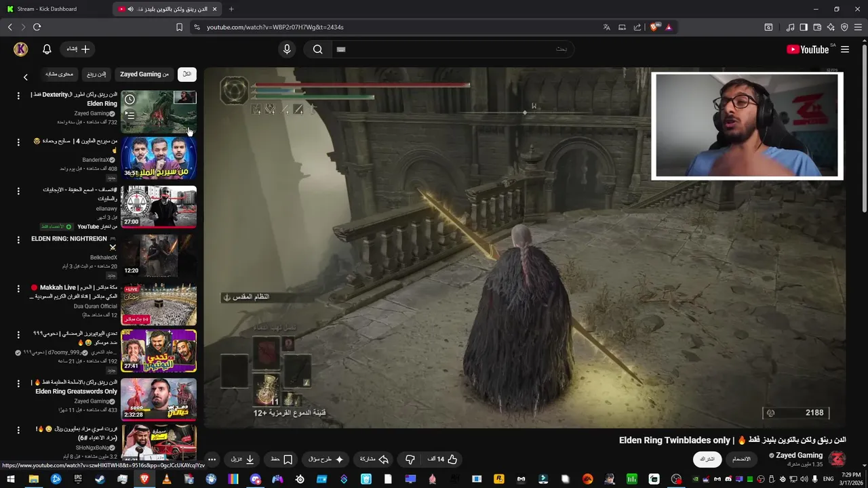Click the Banderita channel name link
The width and height of the screenshot is (868, 488).
click(95, 160)
